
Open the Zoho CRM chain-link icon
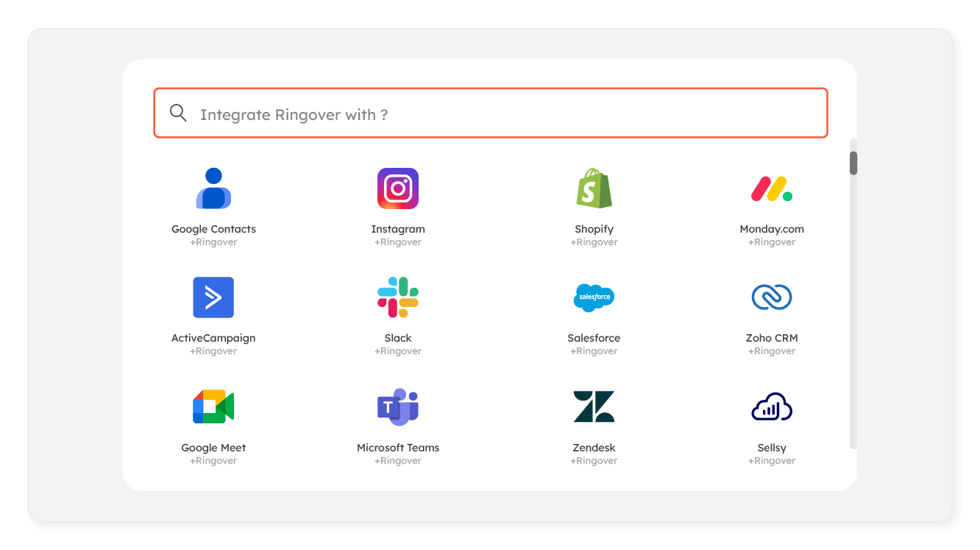click(x=772, y=297)
